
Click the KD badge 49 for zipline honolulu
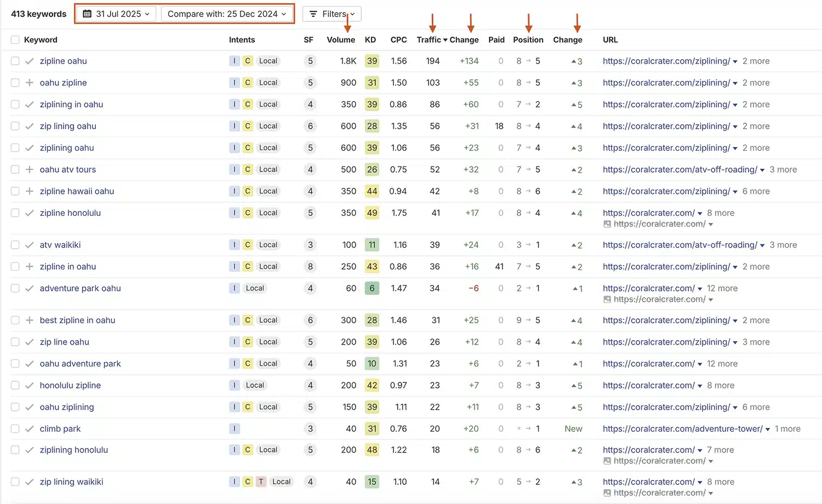pos(372,213)
